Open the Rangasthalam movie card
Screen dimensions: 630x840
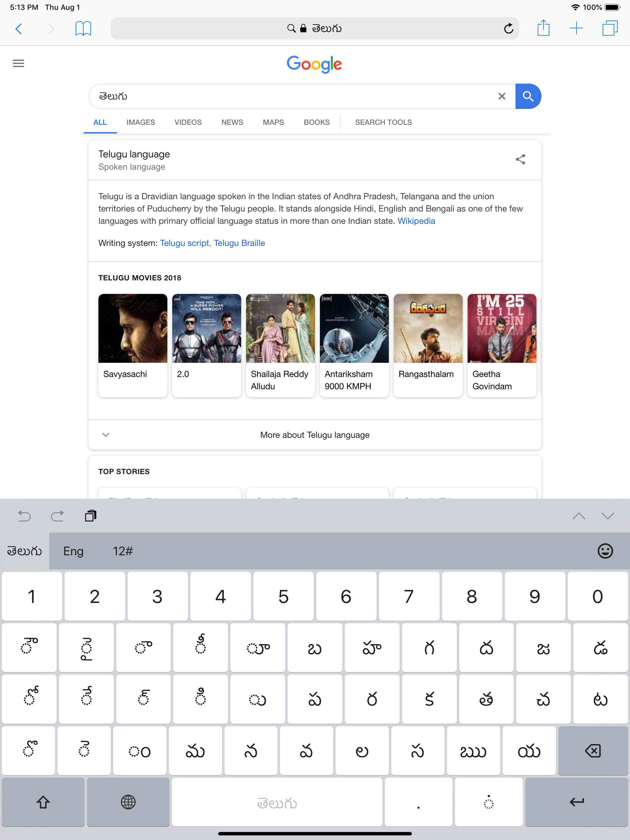coord(428,346)
